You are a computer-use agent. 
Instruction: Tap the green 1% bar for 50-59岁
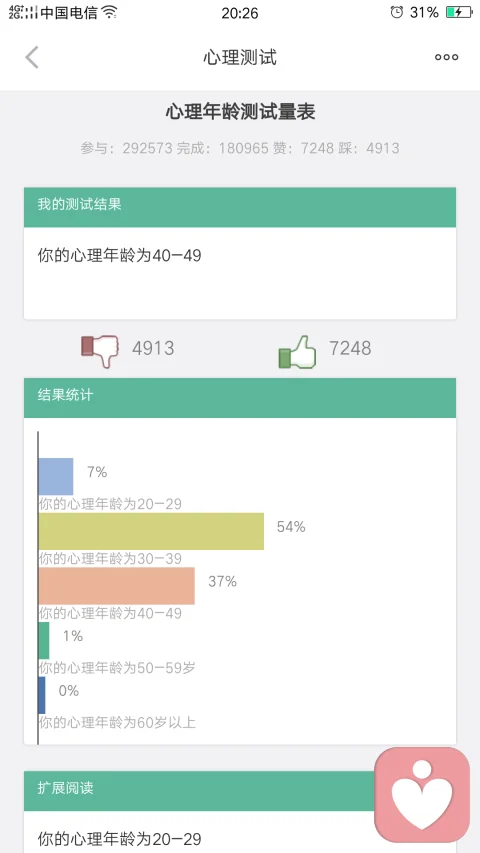point(44,640)
